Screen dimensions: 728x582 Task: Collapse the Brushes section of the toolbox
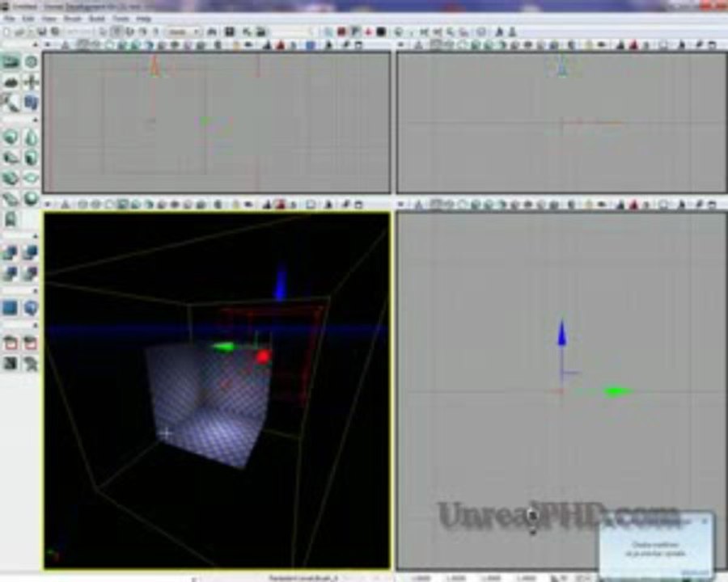pos(36,120)
